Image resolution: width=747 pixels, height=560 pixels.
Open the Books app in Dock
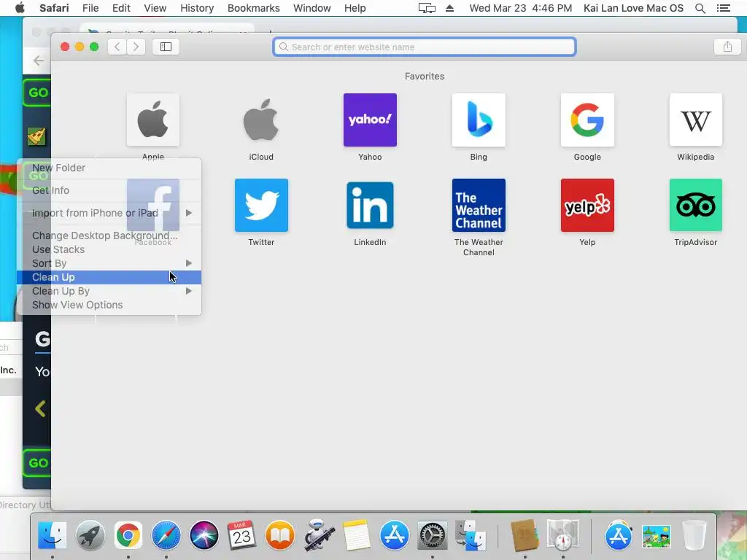pos(279,535)
